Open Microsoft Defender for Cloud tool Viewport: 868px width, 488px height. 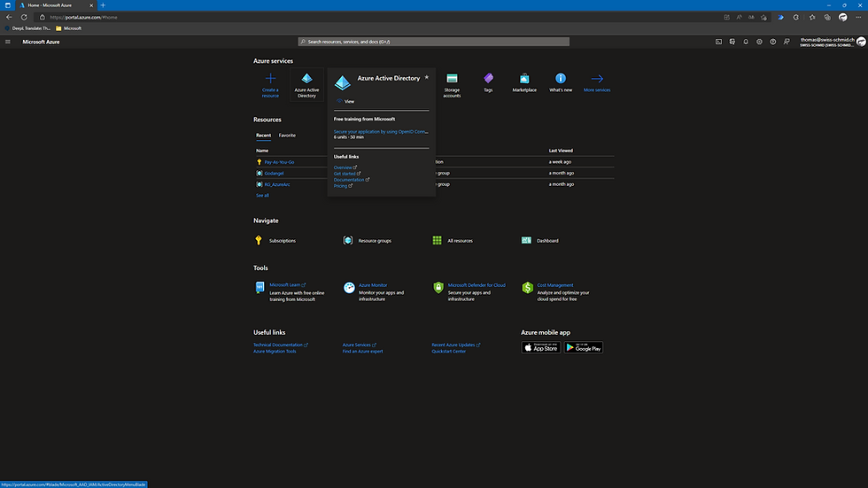[x=477, y=285]
